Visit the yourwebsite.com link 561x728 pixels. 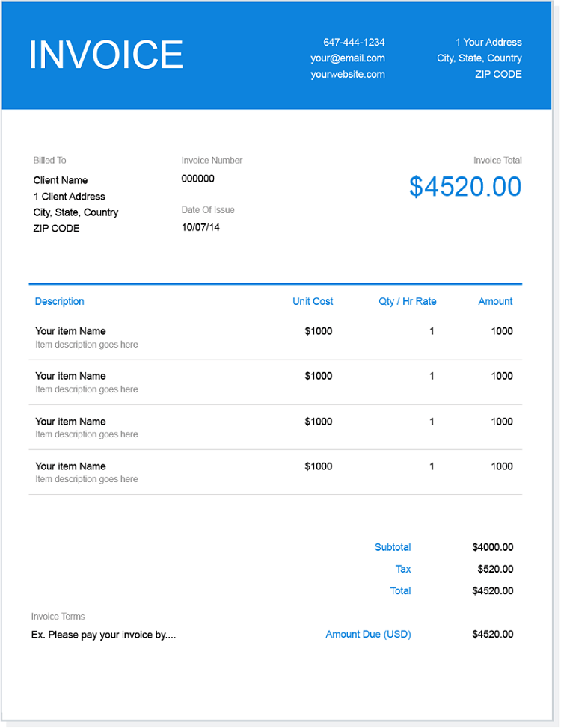tap(348, 74)
